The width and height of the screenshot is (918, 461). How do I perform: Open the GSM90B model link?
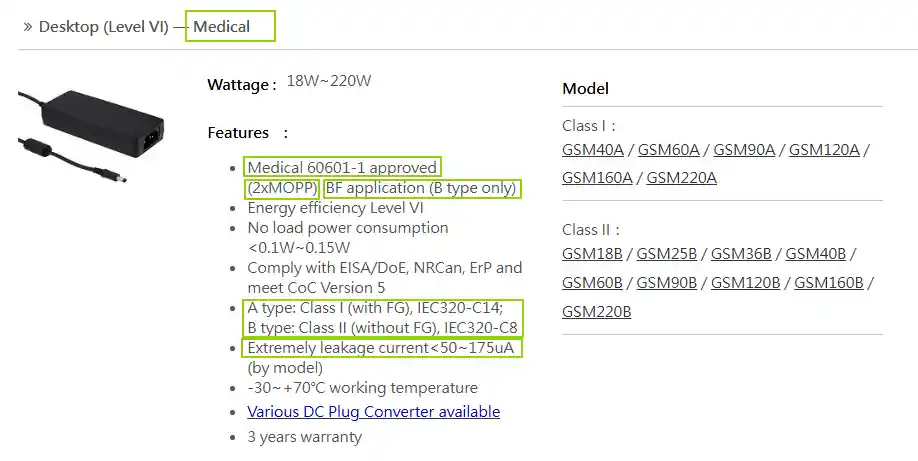pyautogui.click(x=667, y=283)
